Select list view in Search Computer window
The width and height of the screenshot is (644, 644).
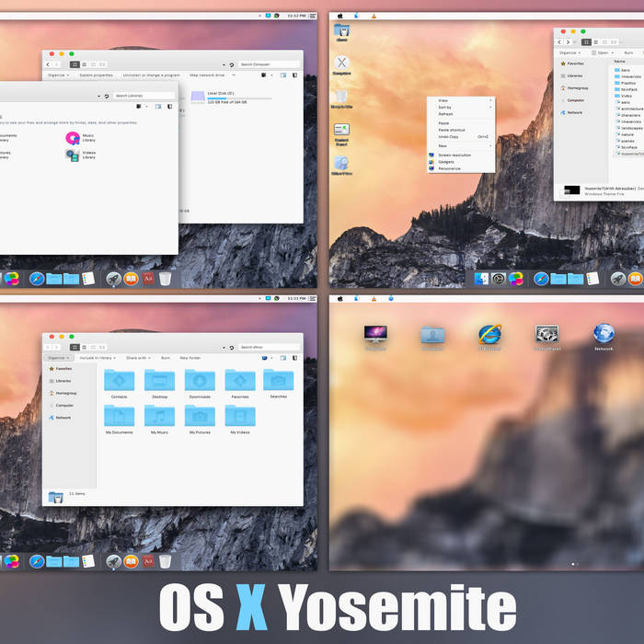click(85, 64)
